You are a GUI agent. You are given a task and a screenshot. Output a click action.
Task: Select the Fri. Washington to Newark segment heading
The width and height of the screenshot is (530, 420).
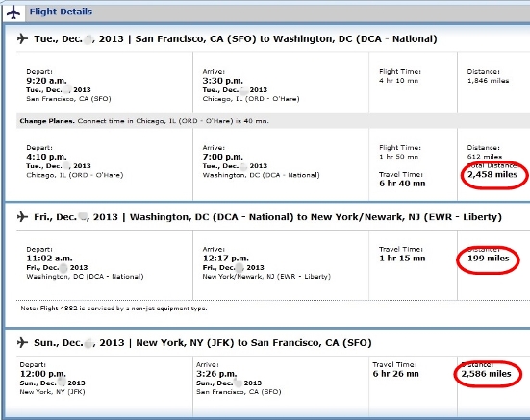(267, 217)
